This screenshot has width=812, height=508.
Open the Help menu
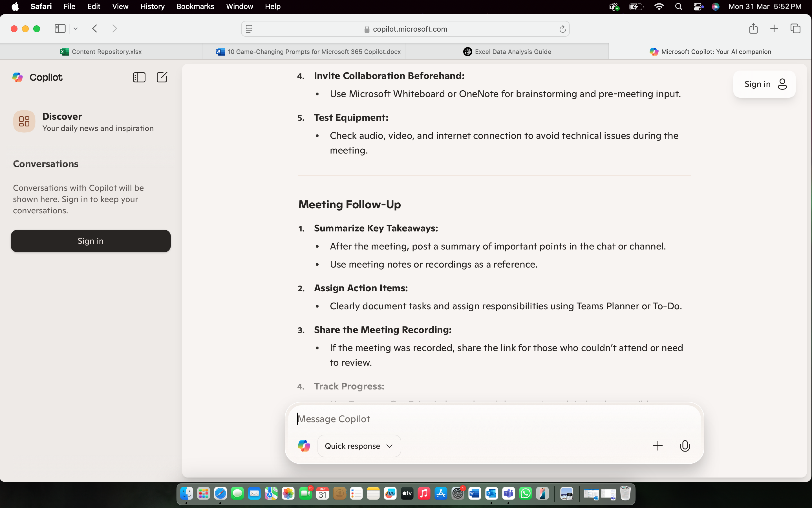pyautogui.click(x=272, y=7)
